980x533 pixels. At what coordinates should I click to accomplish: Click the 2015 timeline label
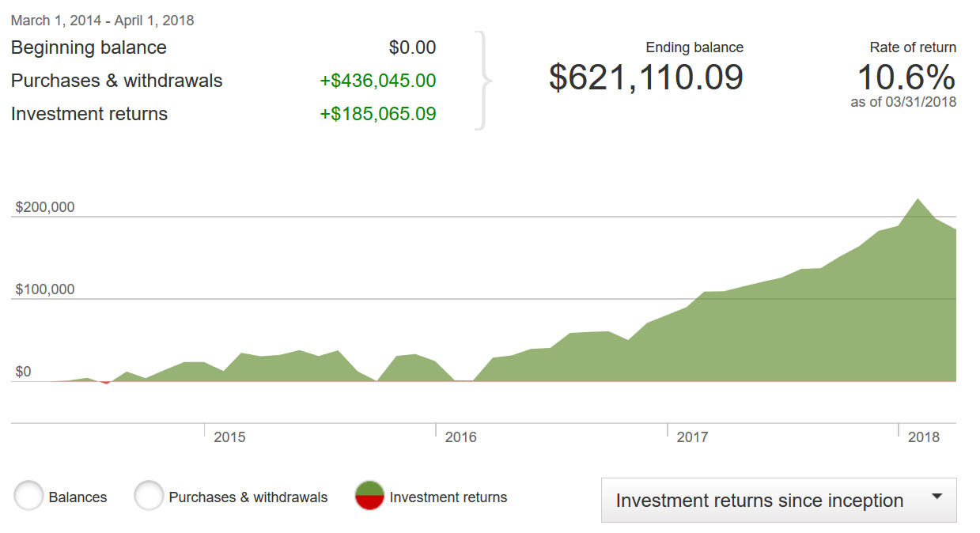(229, 437)
